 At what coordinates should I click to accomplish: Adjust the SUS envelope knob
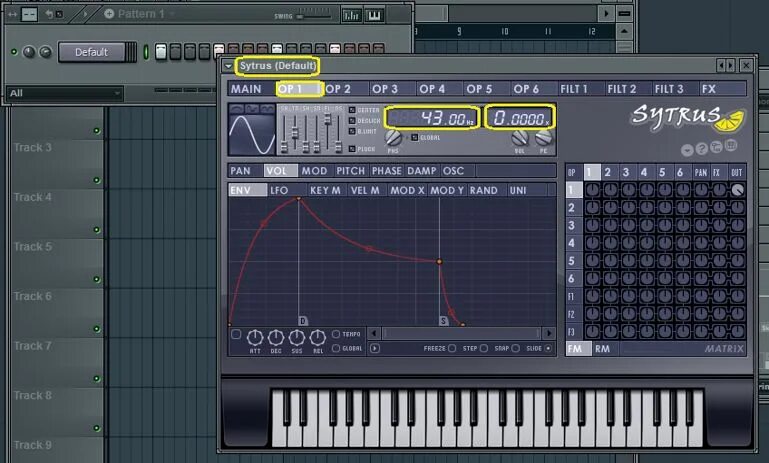(x=297, y=337)
